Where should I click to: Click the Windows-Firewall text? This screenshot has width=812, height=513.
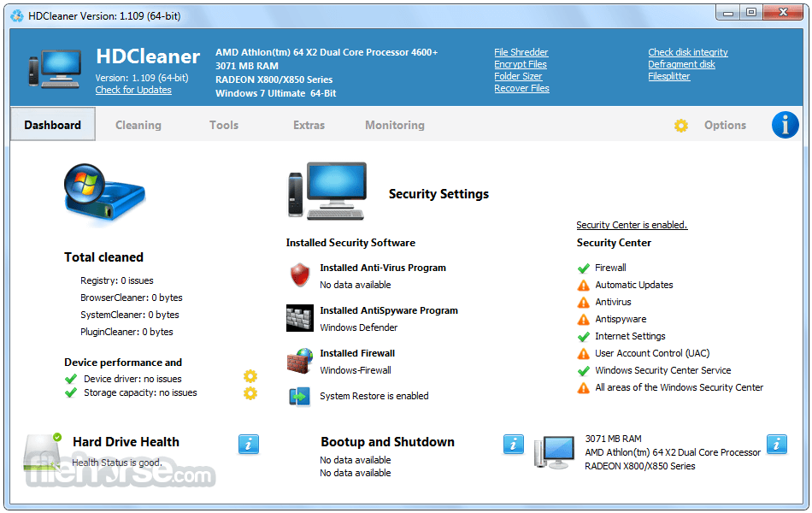pyautogui.click(x=356, y=370)
